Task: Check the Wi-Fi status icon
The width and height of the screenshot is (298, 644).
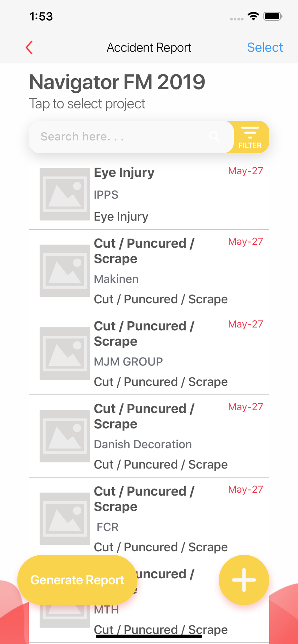Action: tap(253, 16)
